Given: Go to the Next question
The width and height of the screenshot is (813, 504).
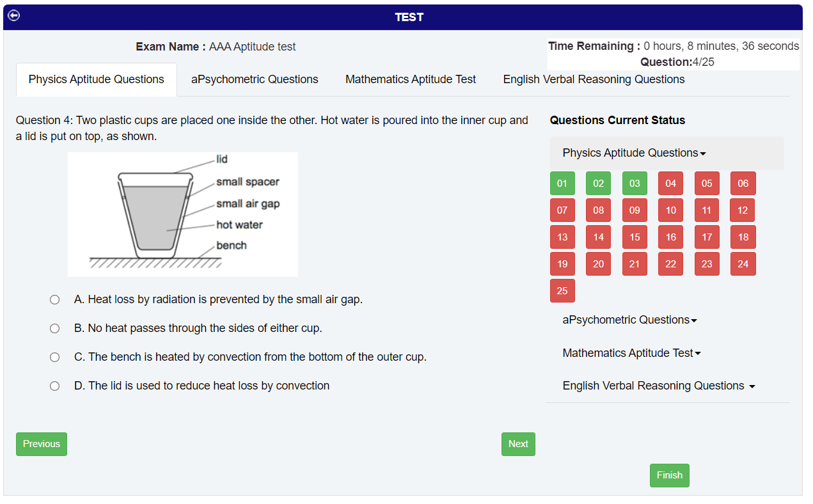Looking at the screenshot, I should (518, 444).
